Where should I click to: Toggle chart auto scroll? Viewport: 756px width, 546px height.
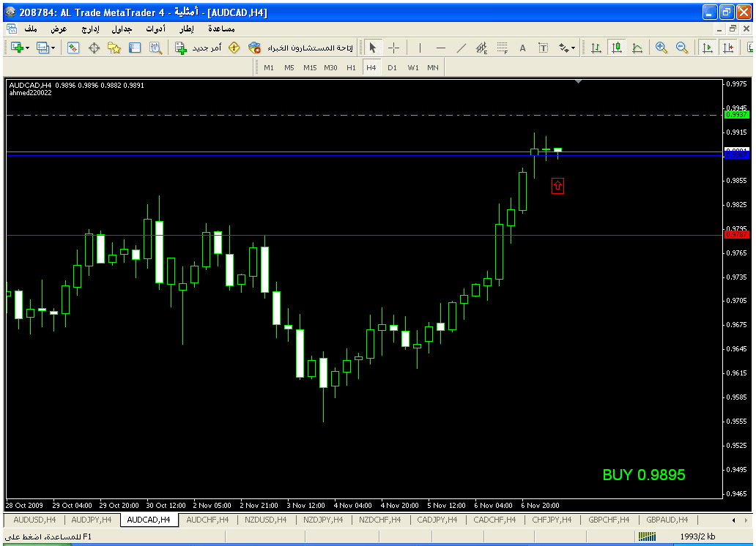tap(707, 48)
